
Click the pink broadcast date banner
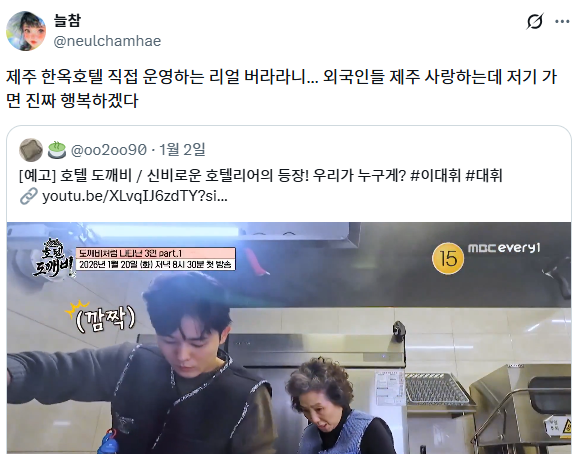point(155,259)
